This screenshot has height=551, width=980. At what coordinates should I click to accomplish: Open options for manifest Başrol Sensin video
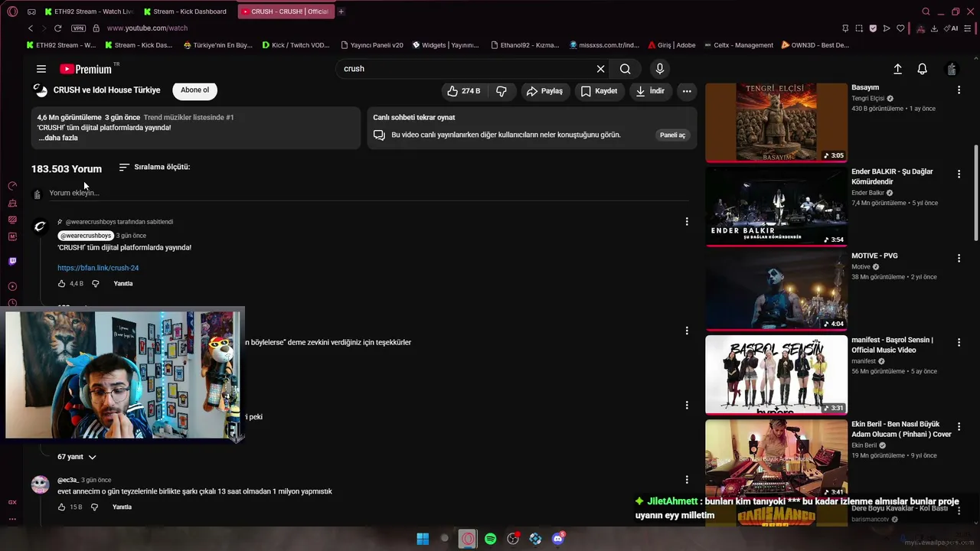959,343
